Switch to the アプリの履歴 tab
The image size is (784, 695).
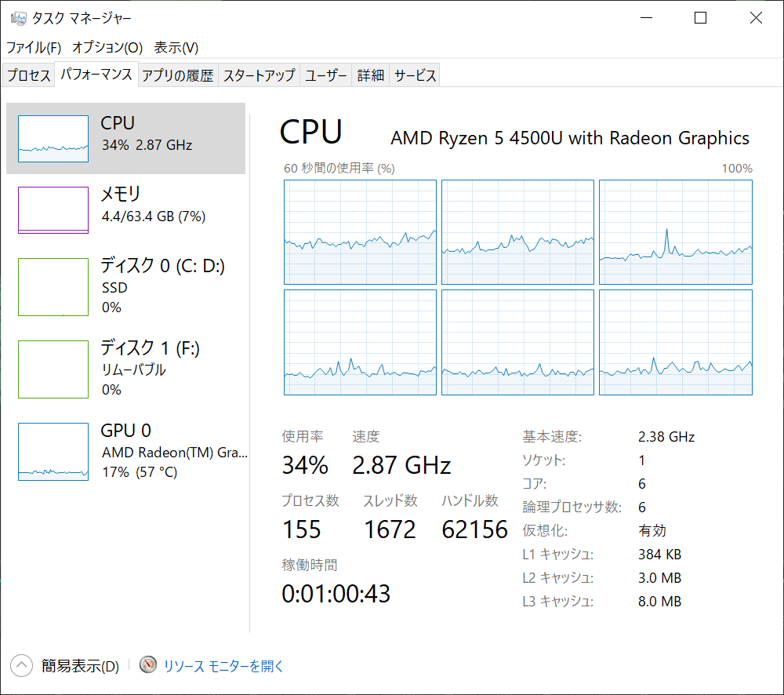pyautogui.click(x=178, y=75)
